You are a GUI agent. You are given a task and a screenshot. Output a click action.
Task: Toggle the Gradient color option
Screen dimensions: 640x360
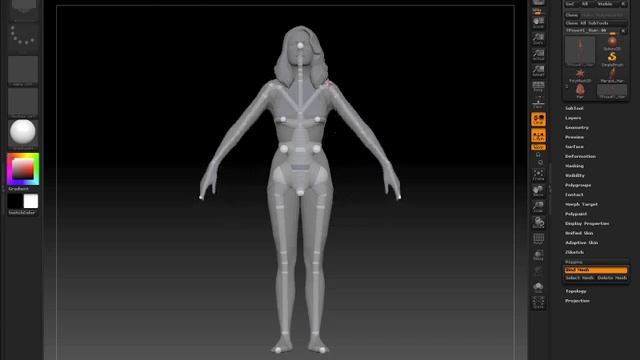(19, 189)
